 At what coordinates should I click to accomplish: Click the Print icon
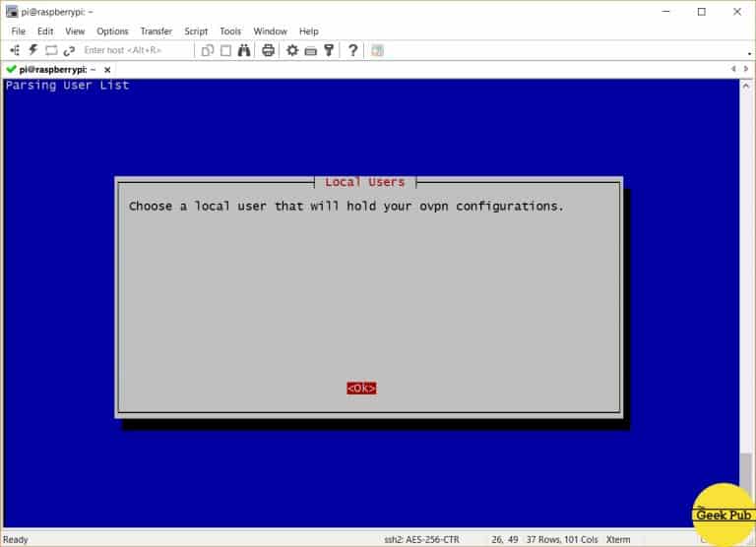(x=268, y=50)
